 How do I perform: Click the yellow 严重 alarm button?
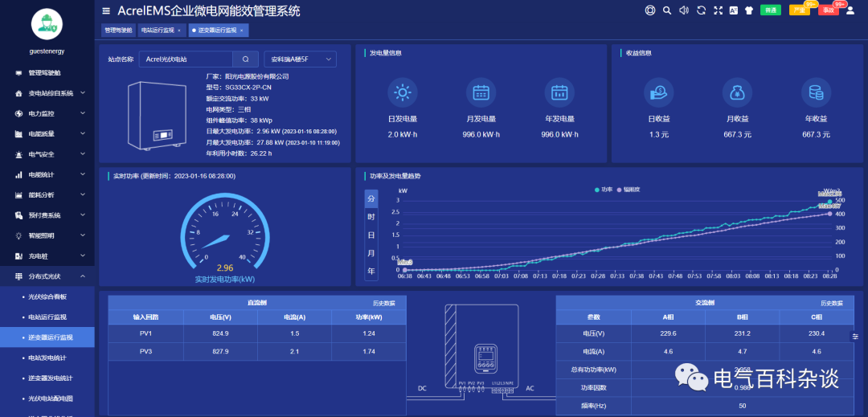coord(799,10)
